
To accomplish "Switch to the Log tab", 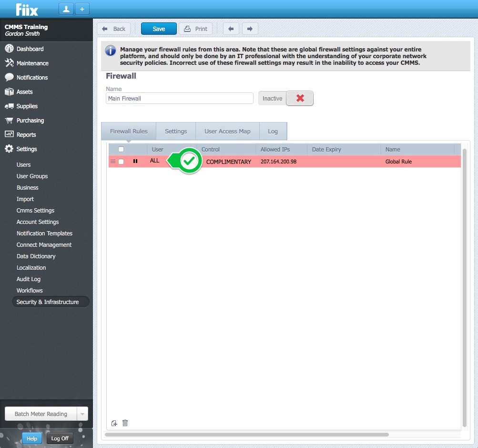I will pos(273,132).
